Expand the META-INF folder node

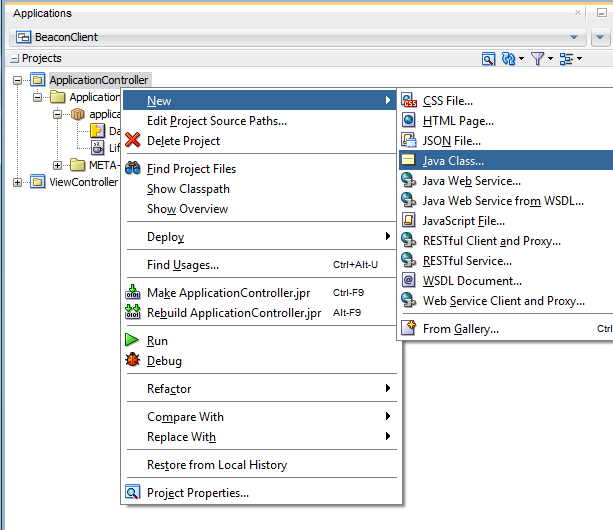coord(57,165)
